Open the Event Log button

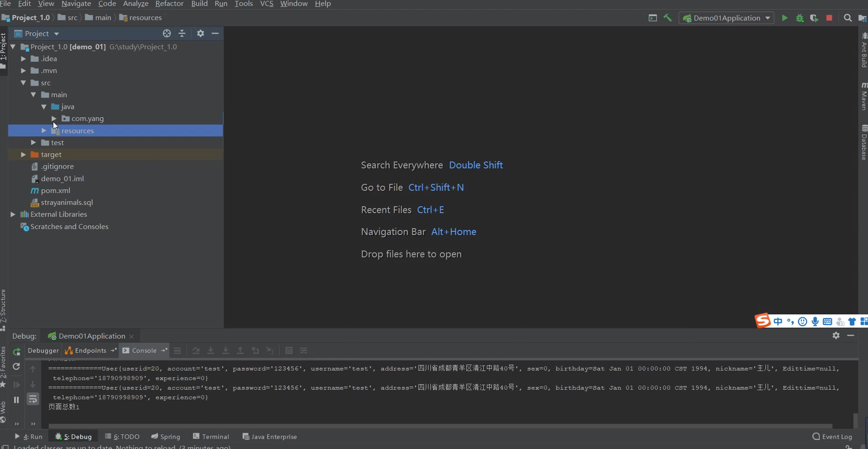click(x=832, y=437)
